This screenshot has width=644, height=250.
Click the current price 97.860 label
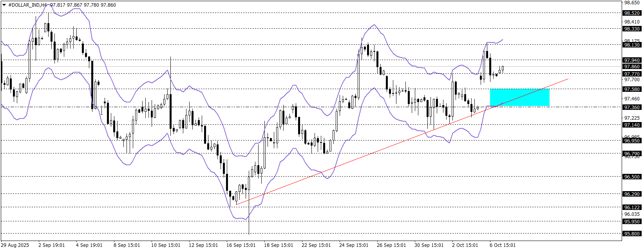632,67
